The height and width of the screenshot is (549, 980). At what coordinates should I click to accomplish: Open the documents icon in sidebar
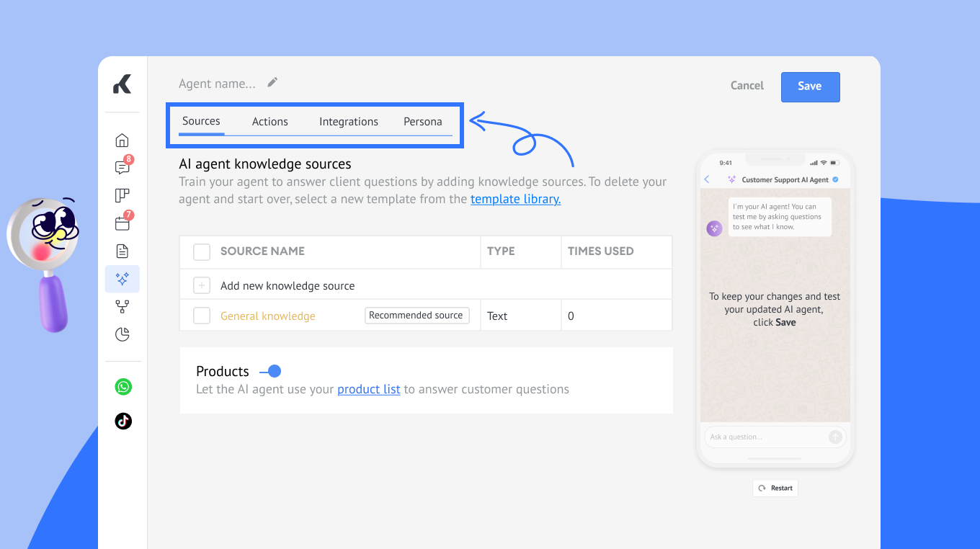[122, 251]
